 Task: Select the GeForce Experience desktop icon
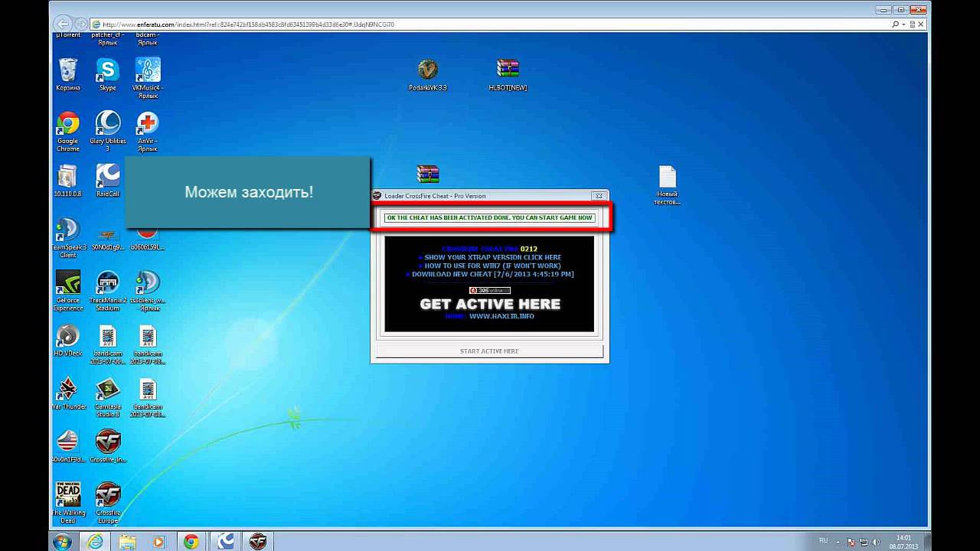pos(68,290)
